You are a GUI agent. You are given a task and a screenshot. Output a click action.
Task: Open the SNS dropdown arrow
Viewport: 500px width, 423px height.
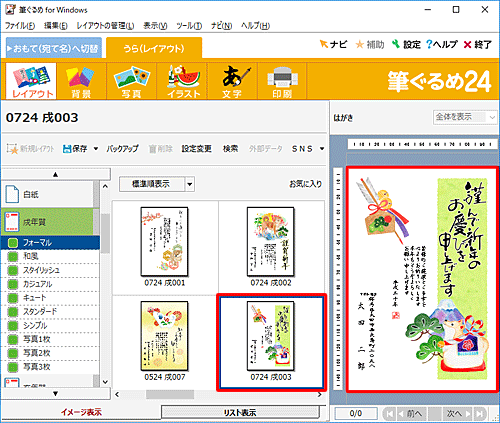322,149
